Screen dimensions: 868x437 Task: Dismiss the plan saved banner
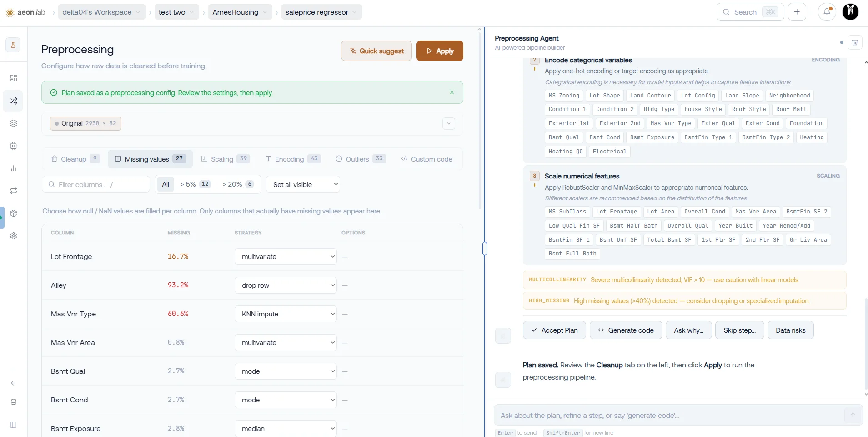click(452, 92)
